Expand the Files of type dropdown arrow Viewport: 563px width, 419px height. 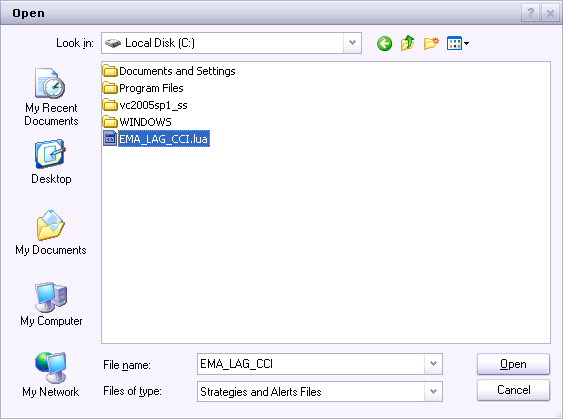tap(433, 391)
